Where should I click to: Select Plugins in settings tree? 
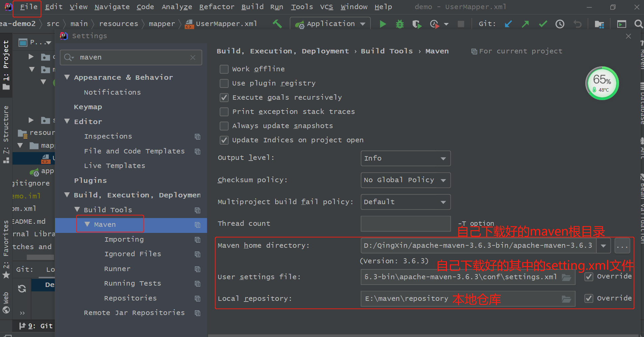[x=90, y=180]
